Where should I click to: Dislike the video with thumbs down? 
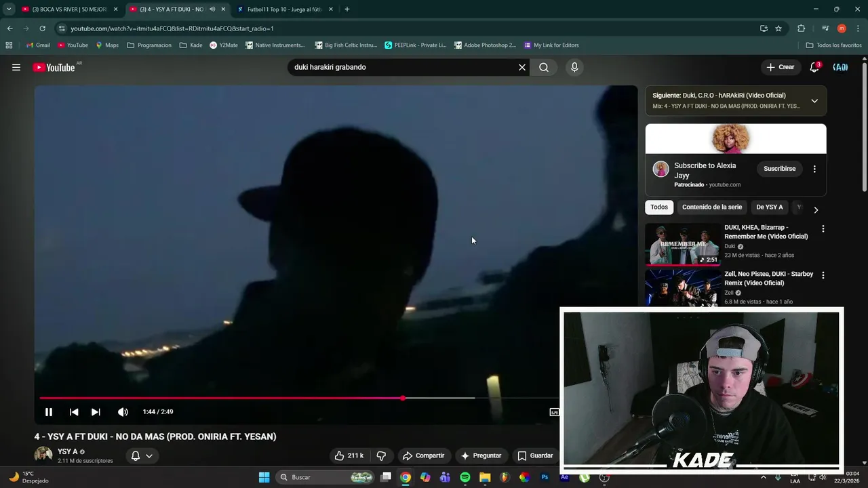[x=381, y=455]
